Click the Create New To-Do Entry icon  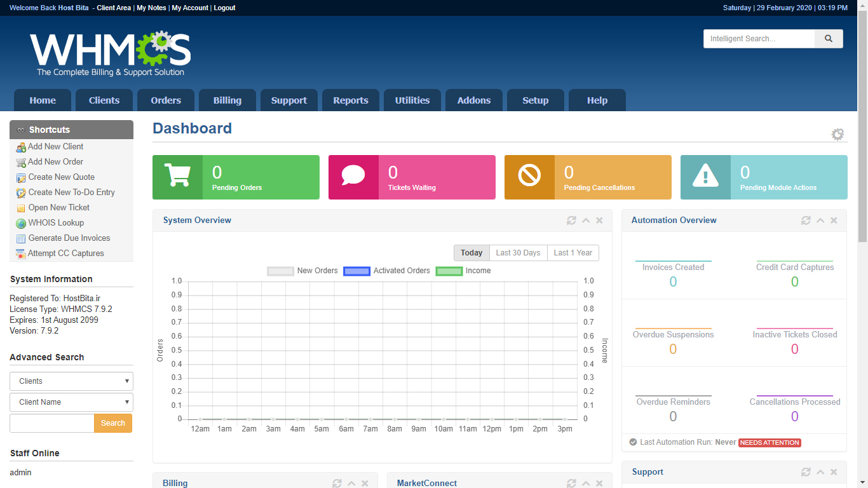(x=21, y=193)
